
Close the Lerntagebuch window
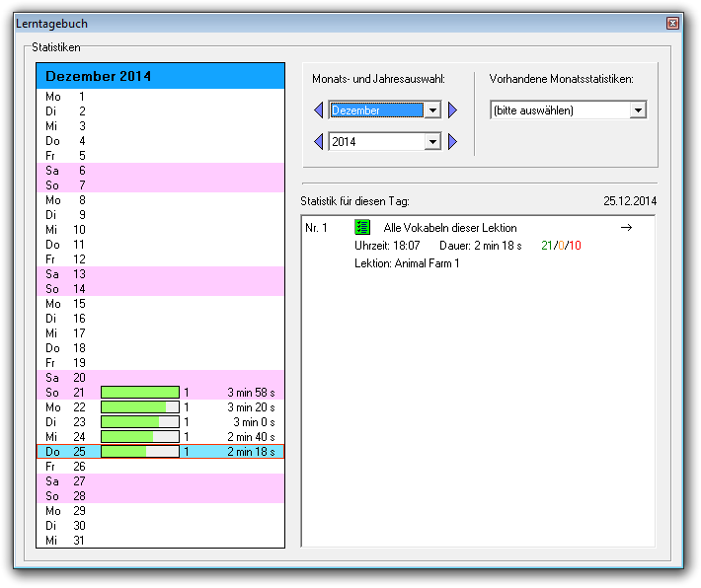[672, 23]
